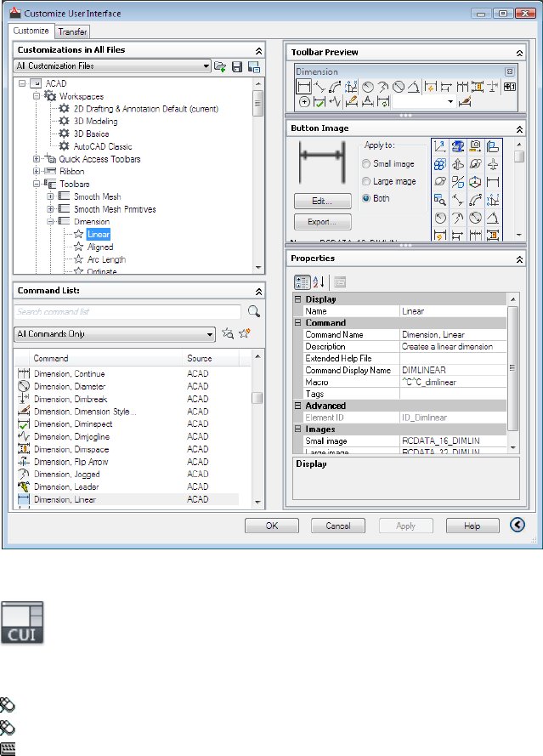Open the All Customization Files dropdown

pos(206,66)
